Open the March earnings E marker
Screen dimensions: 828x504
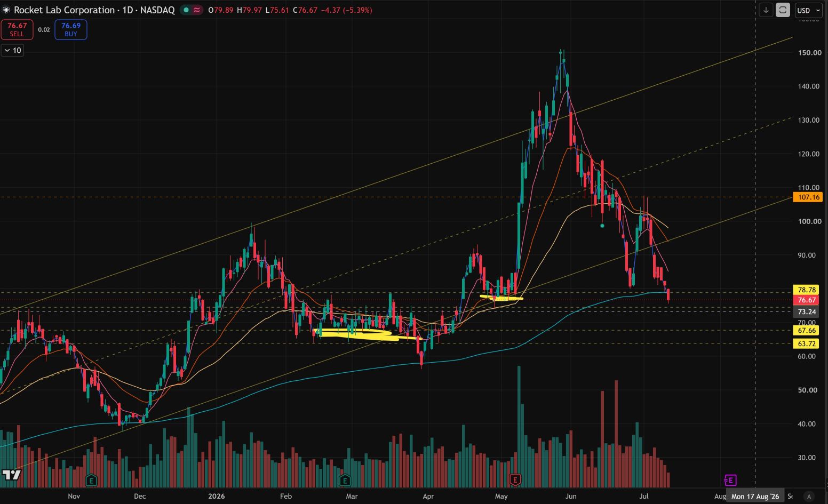(345, 480)
